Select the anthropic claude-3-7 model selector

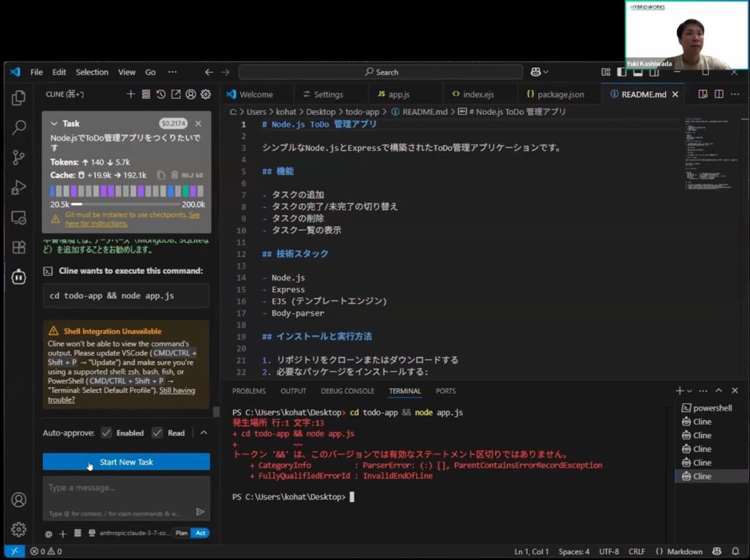[134, 533]
